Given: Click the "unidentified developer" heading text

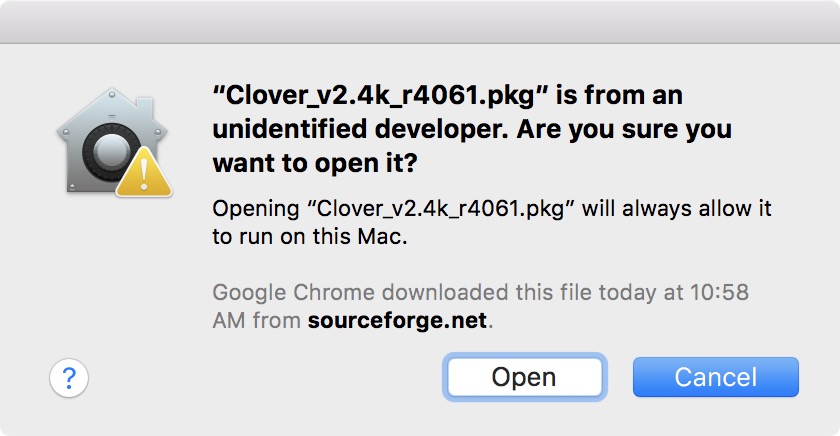Looking at the screenshot, I should pos(359,129).
